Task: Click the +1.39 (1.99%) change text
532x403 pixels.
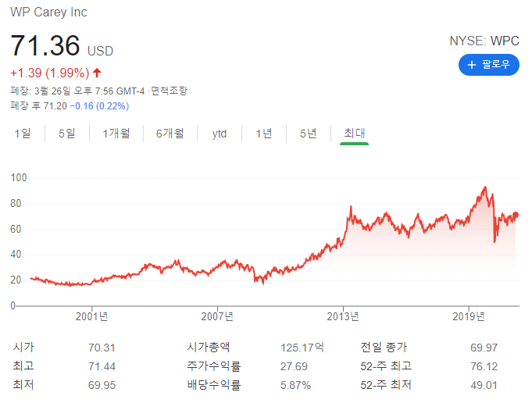Action: coord(50,73)
